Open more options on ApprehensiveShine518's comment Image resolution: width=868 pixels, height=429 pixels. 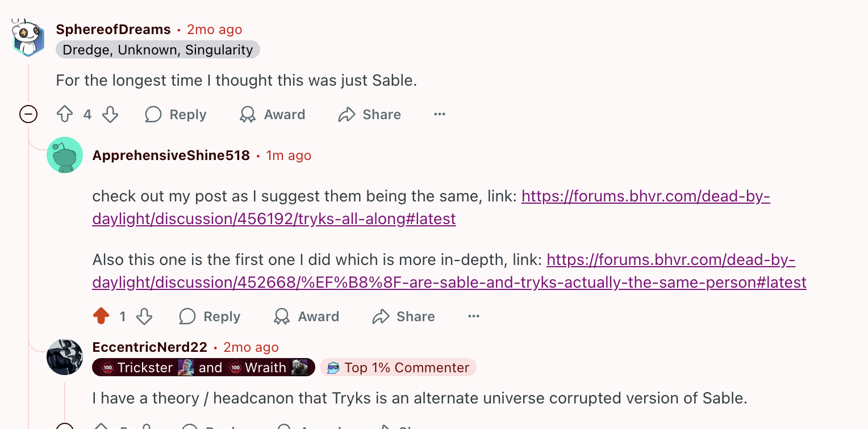tap(473, 316)
